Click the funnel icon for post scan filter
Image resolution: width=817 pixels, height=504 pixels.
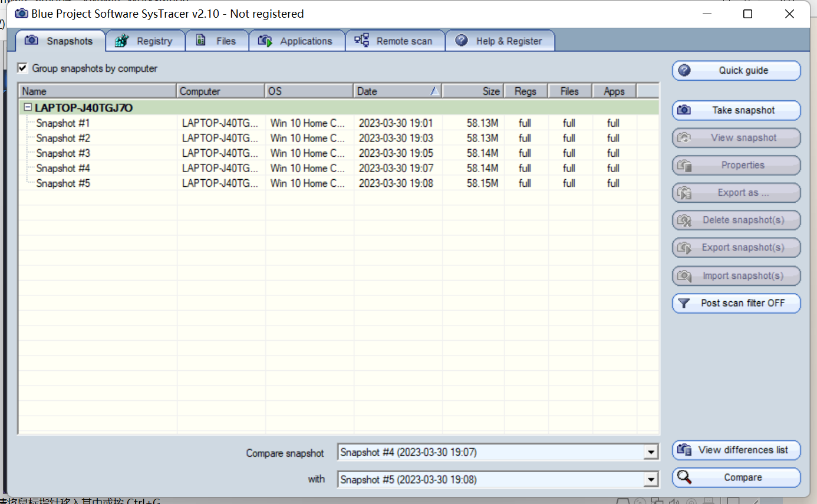684,304
